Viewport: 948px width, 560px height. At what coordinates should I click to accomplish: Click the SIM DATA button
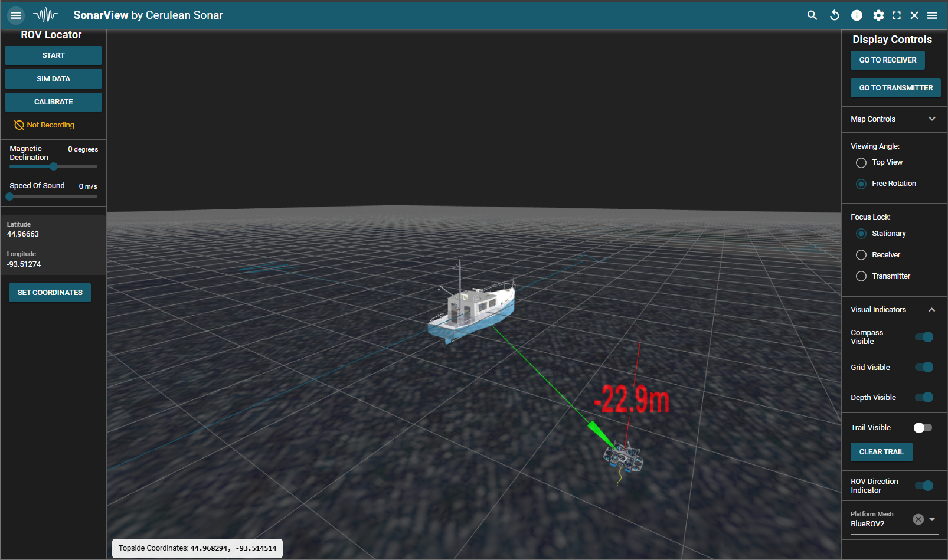click(53, 79)
